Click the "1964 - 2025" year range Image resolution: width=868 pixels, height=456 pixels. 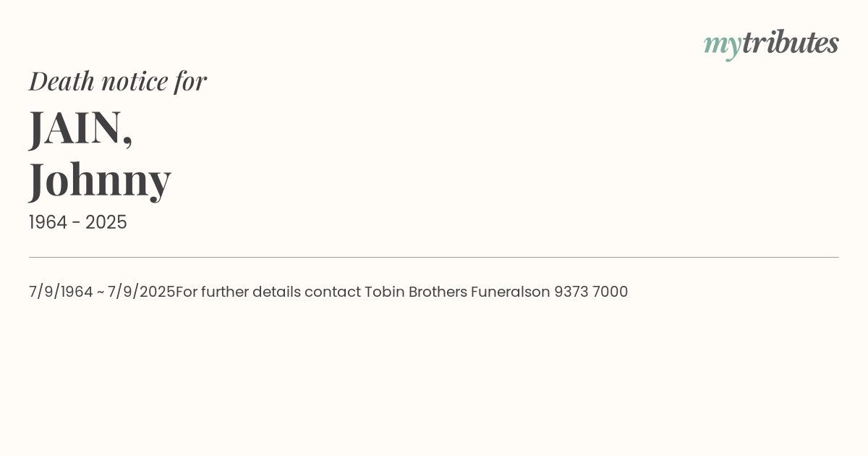[78, 223]
